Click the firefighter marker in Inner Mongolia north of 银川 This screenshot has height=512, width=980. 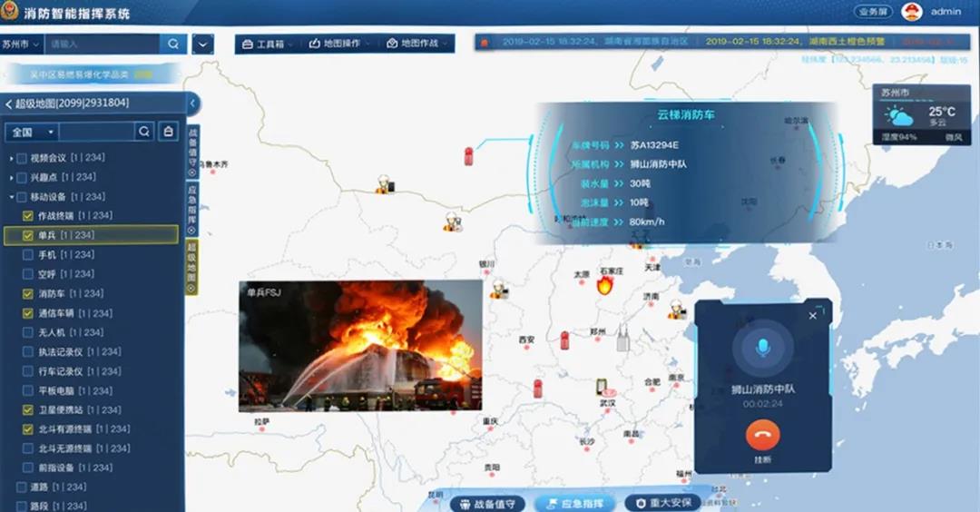pyautogui.click(x=453, y=222)
